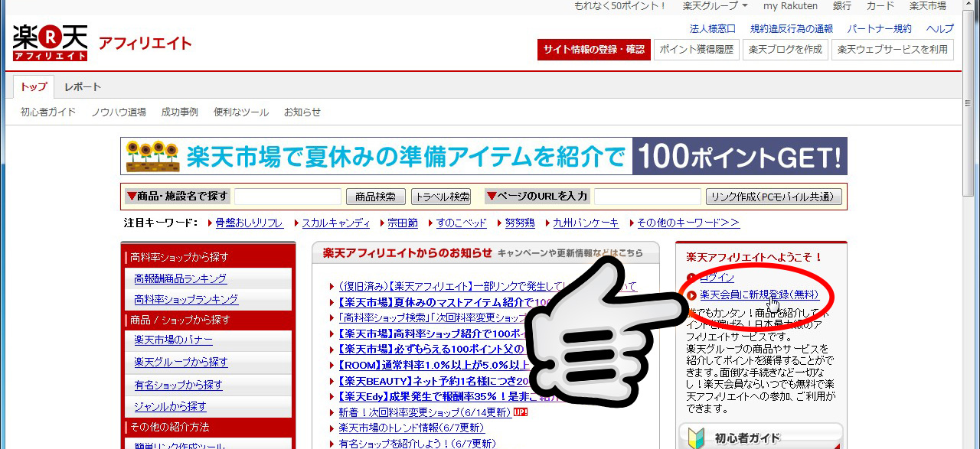Expand the 楽天グループ dropdown menu
The height and width of the screenshot is (449, 980).
710,5
